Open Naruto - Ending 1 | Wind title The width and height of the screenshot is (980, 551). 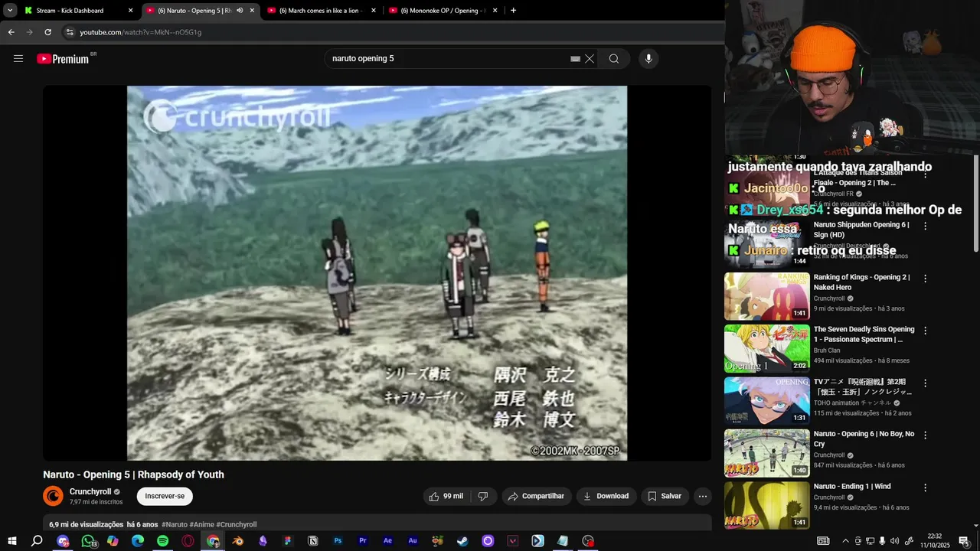pos(852,486)
